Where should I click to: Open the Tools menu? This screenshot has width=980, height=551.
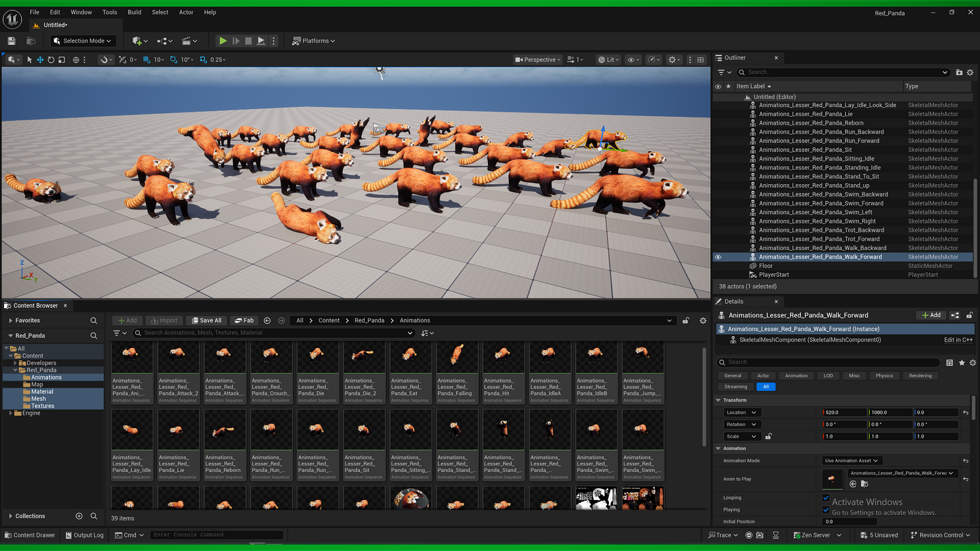pyautogui.click(x=110, y=12)
